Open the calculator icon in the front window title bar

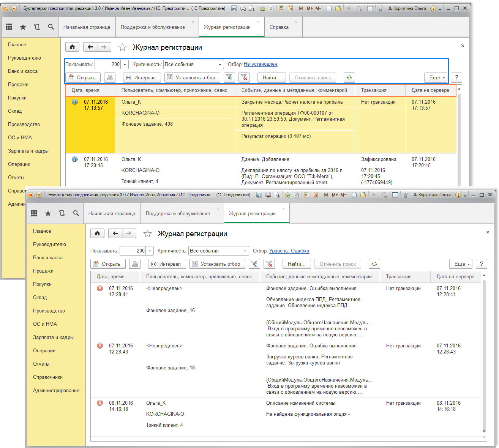(x=306, y=195)
